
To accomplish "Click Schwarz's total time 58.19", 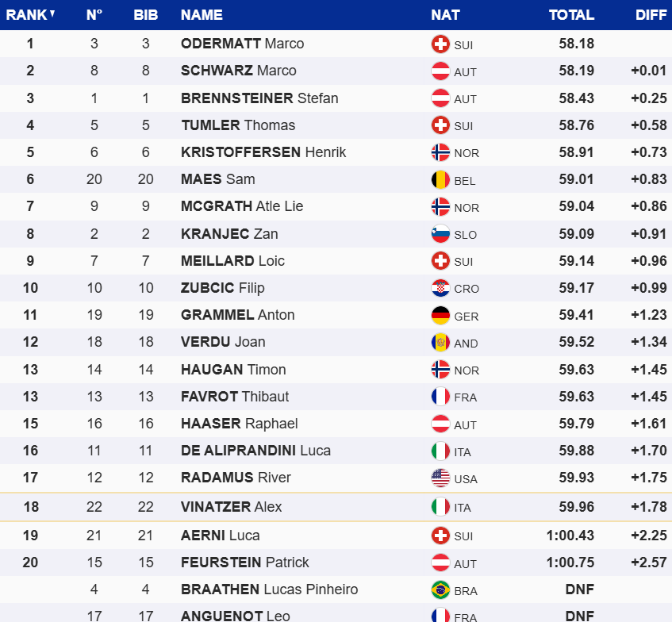I will (x=576, y=71).
